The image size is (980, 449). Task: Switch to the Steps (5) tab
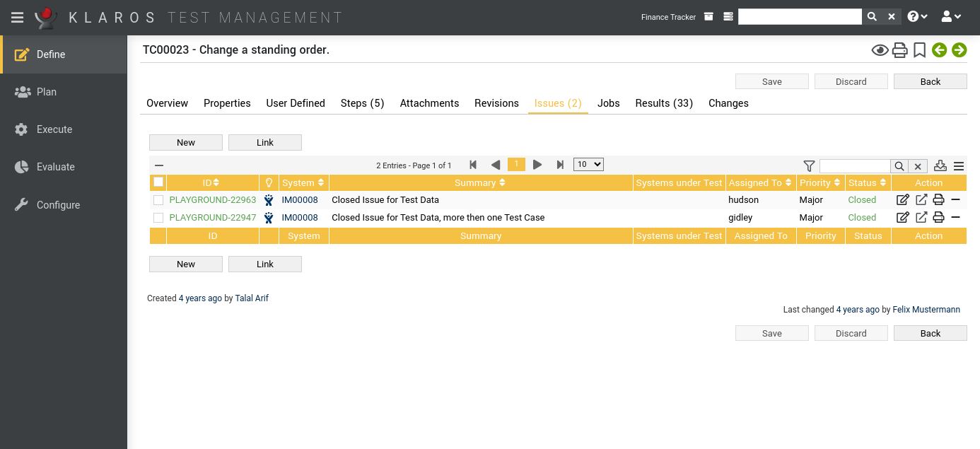tap(362, 103)
